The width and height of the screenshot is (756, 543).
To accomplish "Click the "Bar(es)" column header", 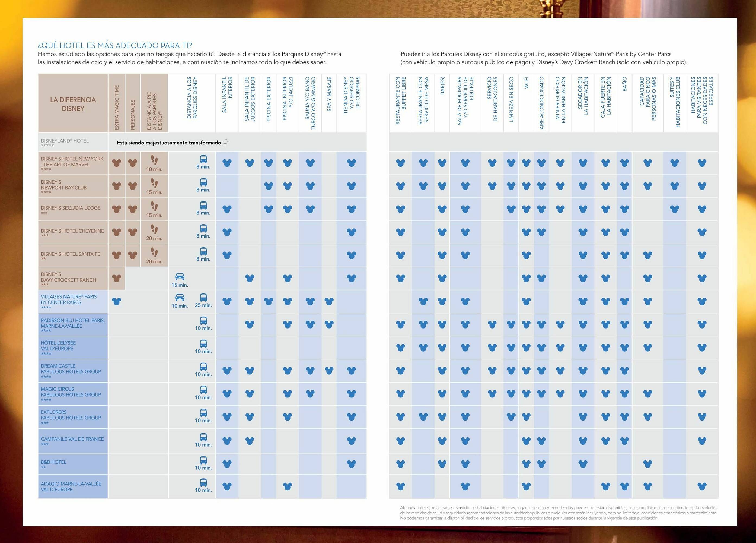I will click(x=442, y=86).
